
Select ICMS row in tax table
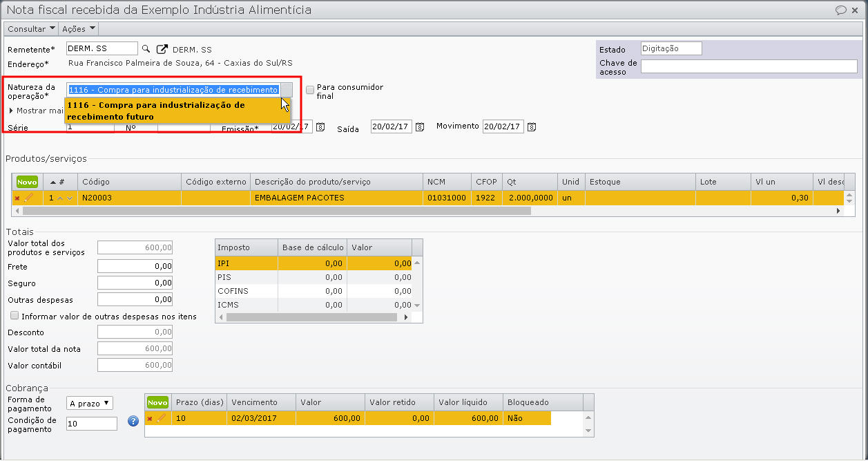click(x=314, y=305)
